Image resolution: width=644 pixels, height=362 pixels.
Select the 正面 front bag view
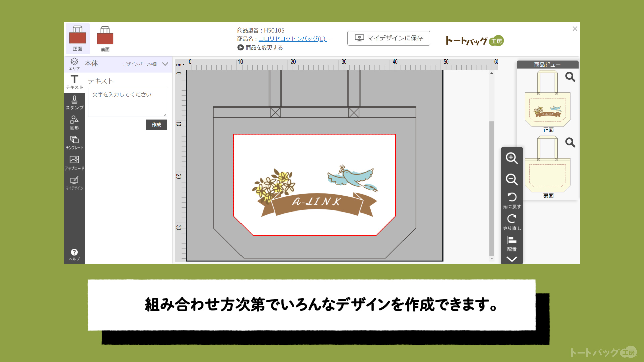pos(77,38)
